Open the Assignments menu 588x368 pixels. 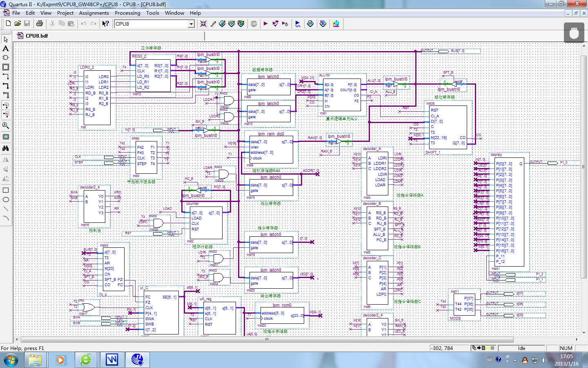pyautogui.click(x=94, y=13)
